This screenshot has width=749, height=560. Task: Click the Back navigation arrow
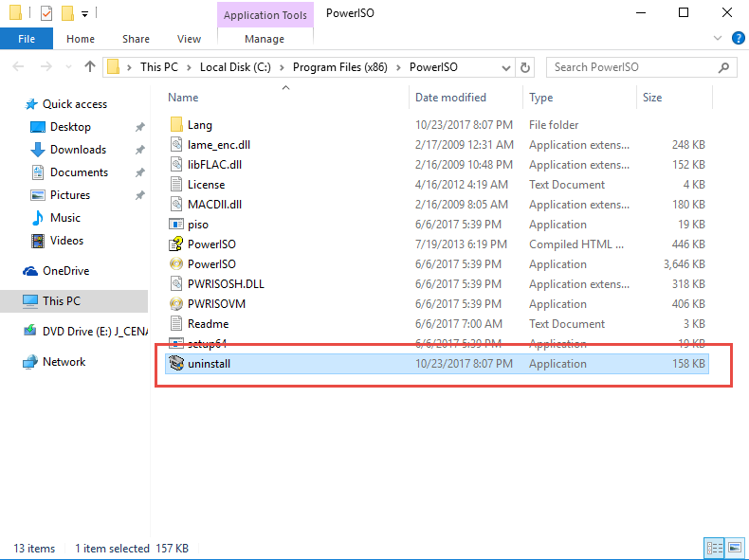[18, 66]
